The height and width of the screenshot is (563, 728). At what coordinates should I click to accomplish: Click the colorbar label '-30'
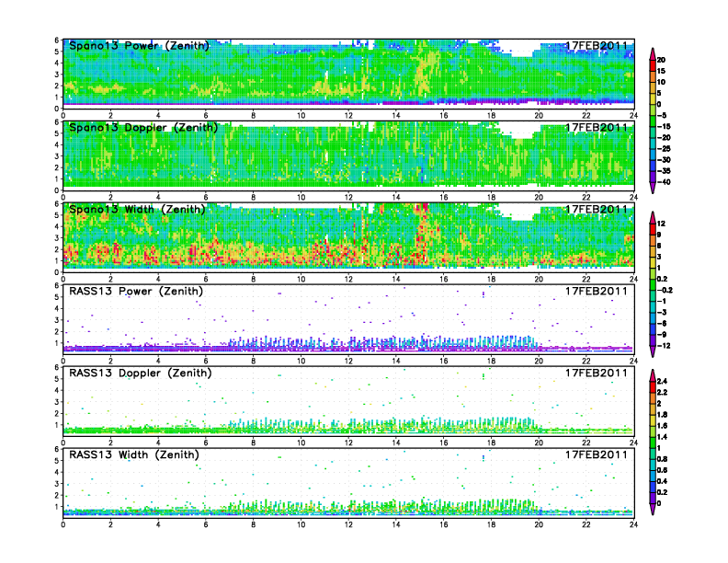[x=664, y=160]
